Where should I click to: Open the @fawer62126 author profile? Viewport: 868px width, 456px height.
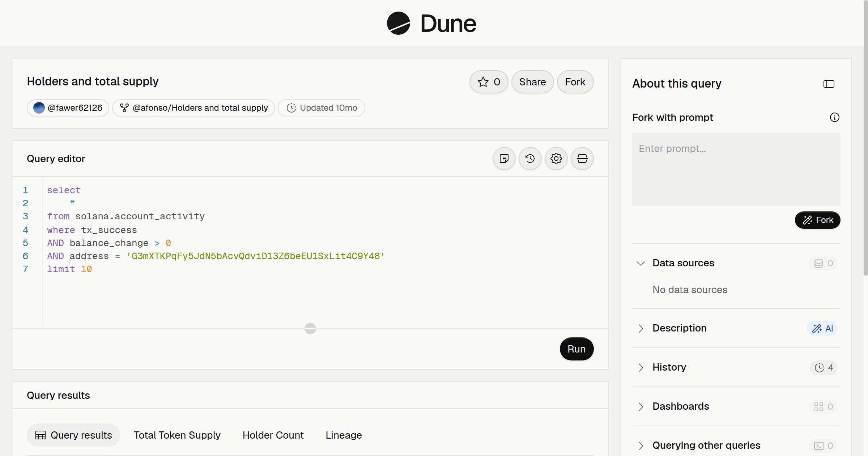(68, 108)
